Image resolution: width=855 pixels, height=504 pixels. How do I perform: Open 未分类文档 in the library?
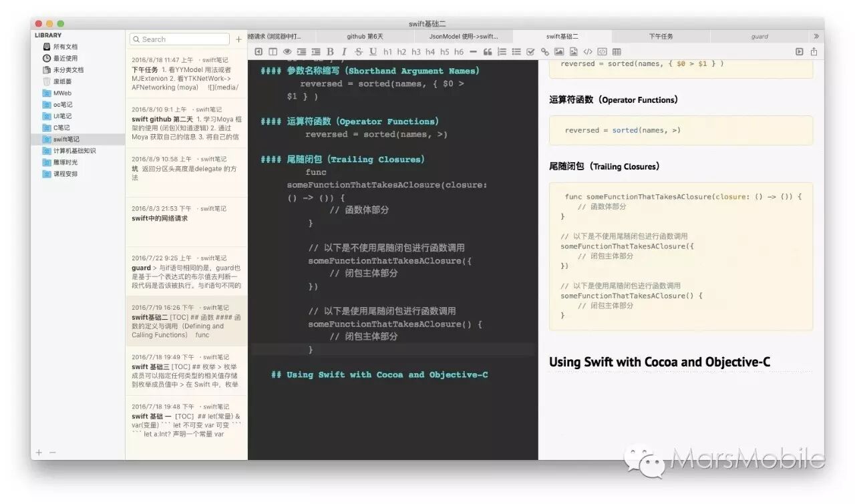click(x=77, y=69)
